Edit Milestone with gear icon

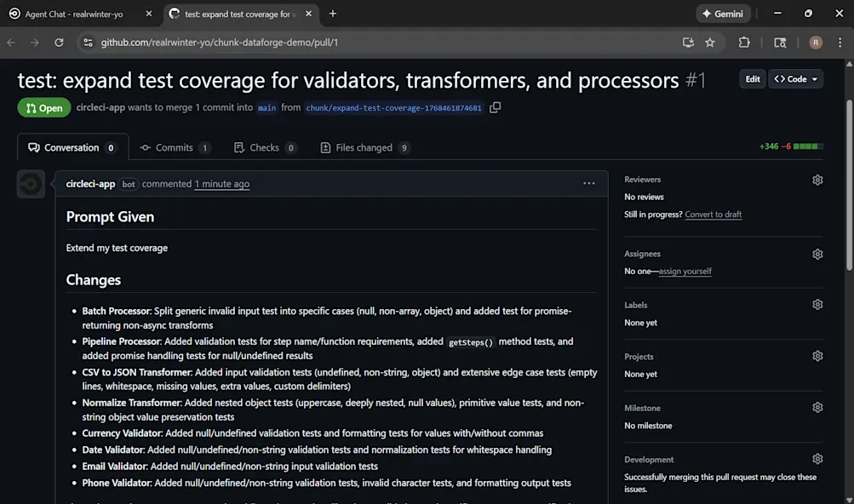click(817, 408)
